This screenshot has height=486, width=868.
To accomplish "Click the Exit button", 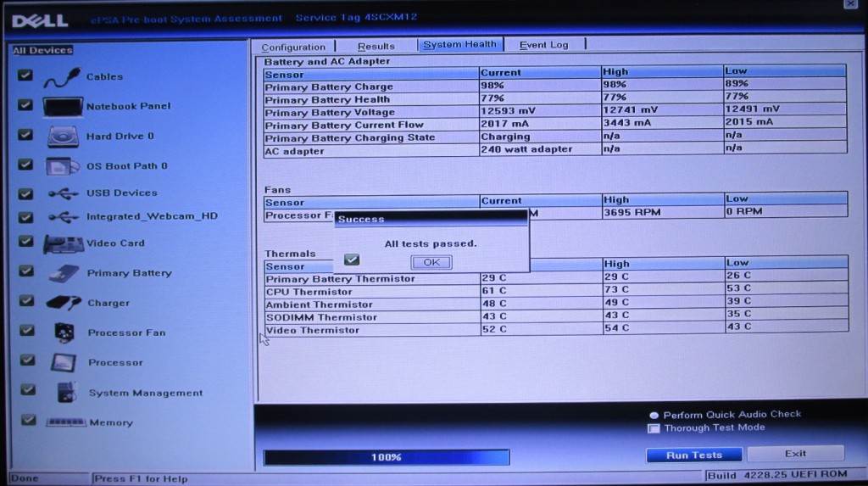I will (x=795, y=454).
